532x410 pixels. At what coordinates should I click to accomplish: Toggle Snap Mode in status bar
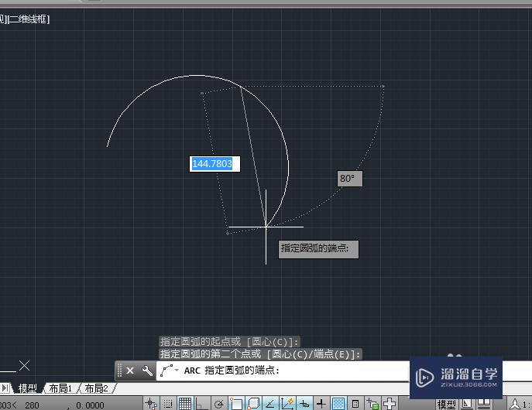(x=167, y=404)
